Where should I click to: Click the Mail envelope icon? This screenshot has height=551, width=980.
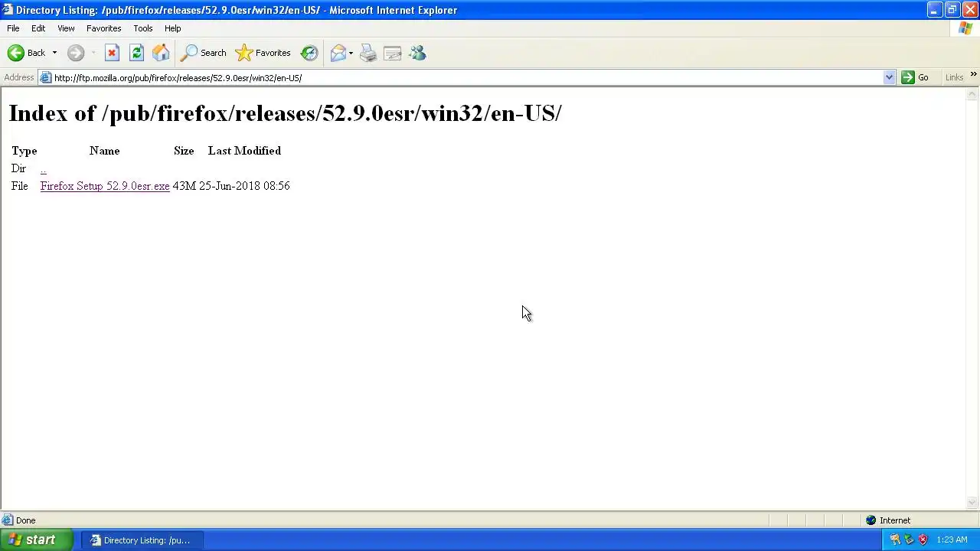(x=338, y=53)
